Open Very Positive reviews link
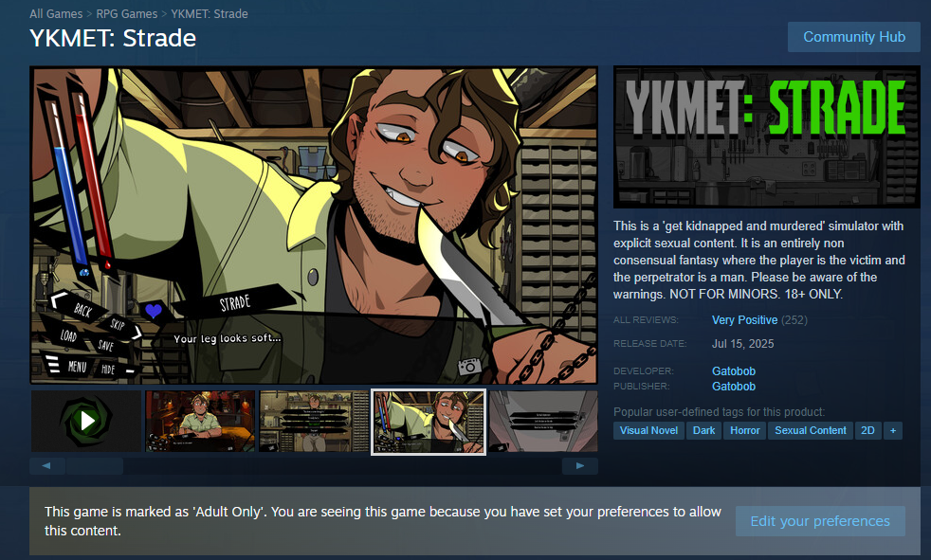 [x=744, y=319]
